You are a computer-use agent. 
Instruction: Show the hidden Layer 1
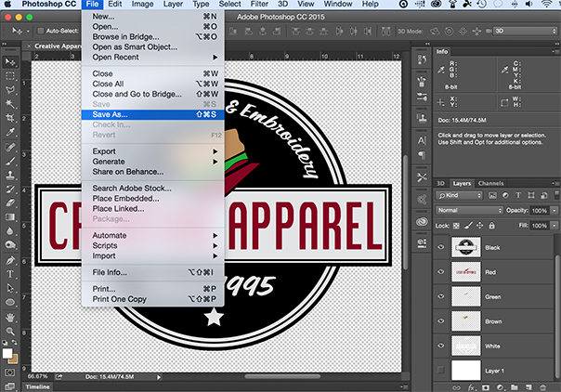[x=441, y=371]
